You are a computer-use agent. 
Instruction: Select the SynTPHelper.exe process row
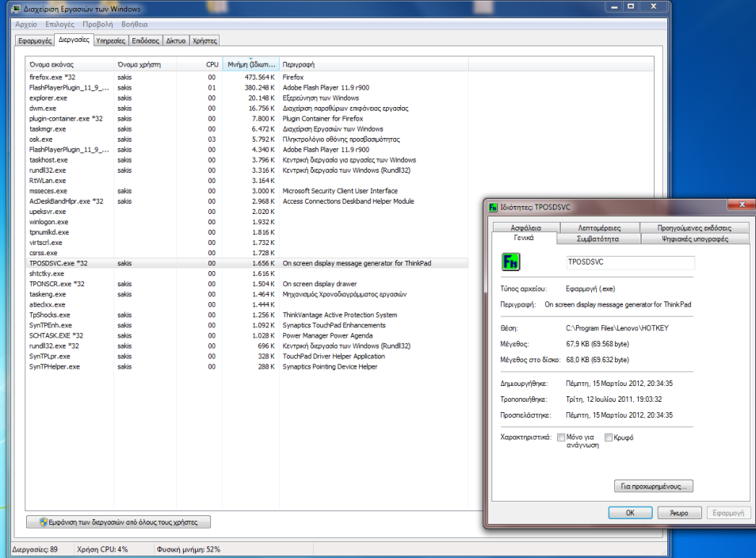click(x=247, y=366)
